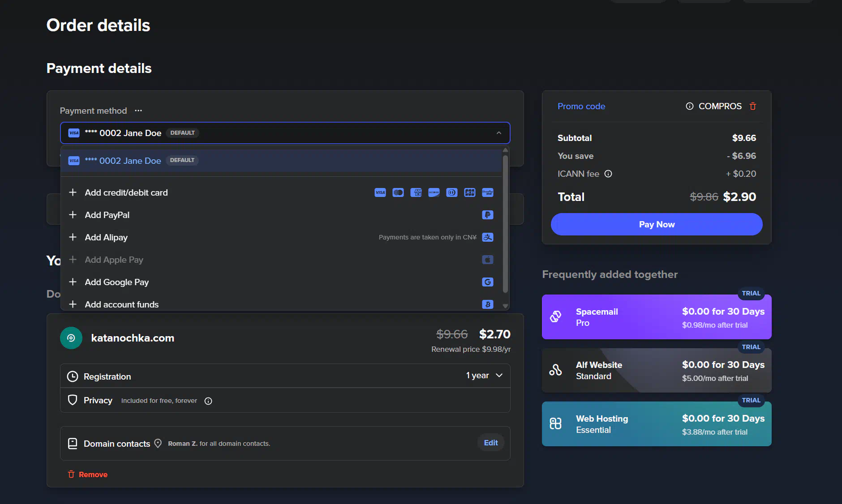Choose Add account funds option

tap(121, 304)
